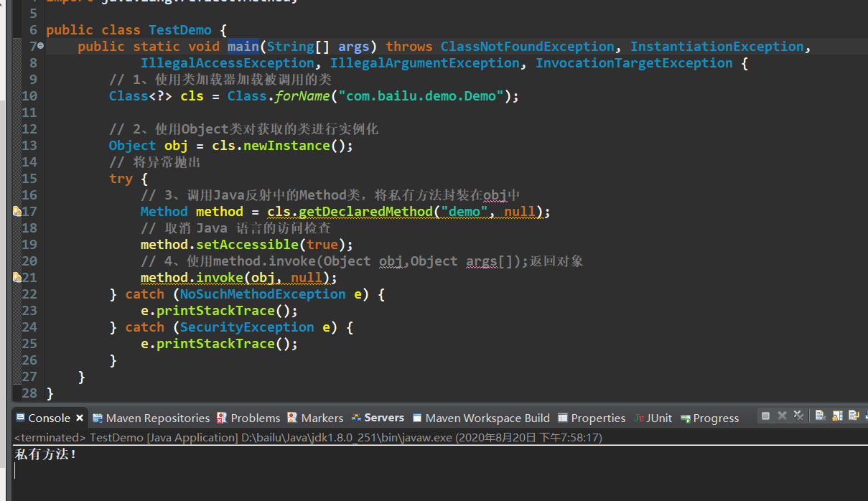Image resolution: width=868 pixels, height=501 pixels.
Task: Toggle the Scroll Lock padlock icon
Action: pyautogui.click(x=837, y=416)
